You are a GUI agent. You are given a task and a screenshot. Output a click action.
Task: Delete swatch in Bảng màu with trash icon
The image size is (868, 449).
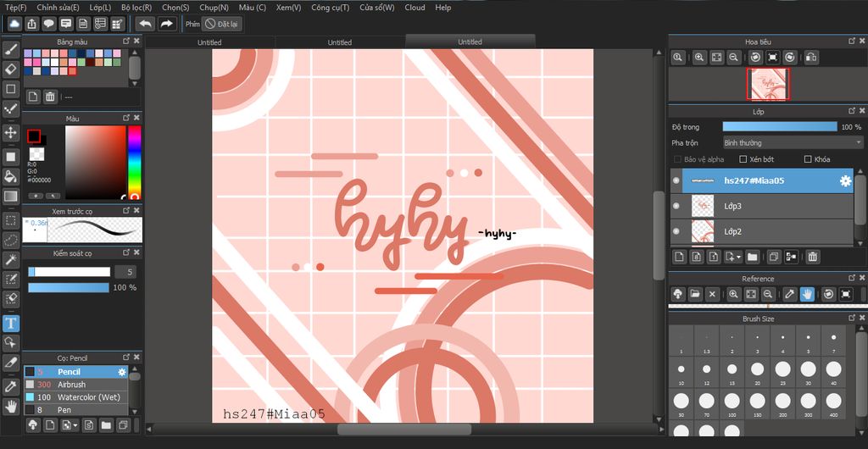(50, 97)
